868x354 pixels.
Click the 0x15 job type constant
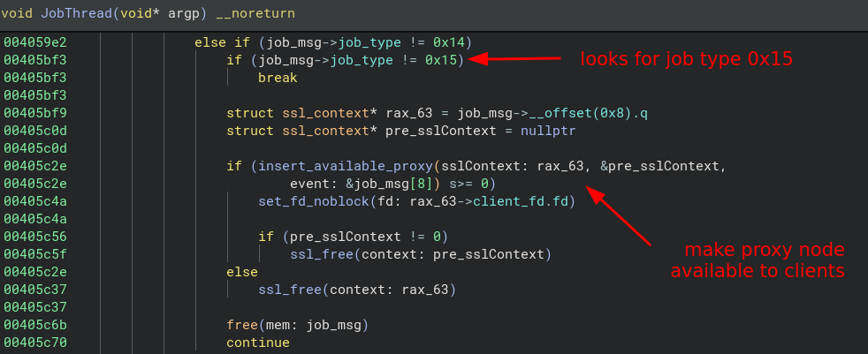coord(440,60)
